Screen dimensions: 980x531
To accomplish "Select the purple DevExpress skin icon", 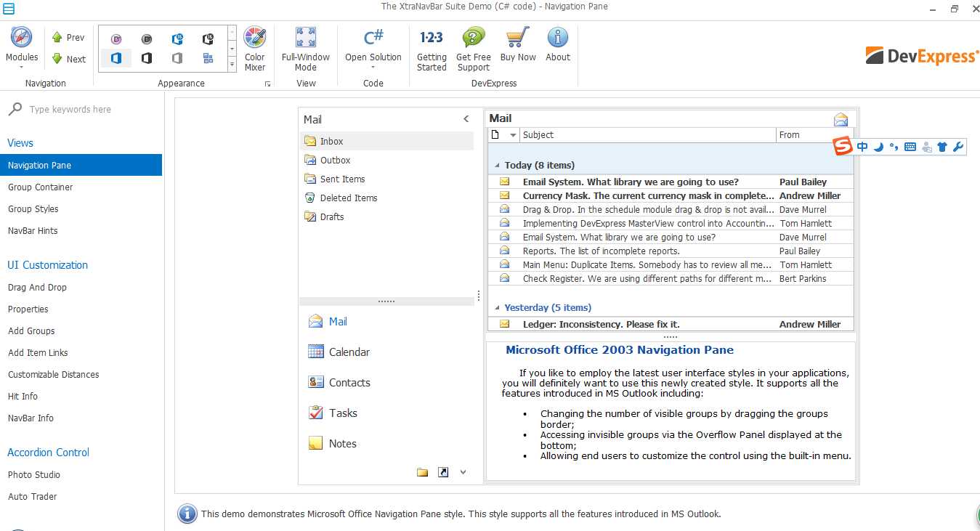I will (x=116, y=39).
